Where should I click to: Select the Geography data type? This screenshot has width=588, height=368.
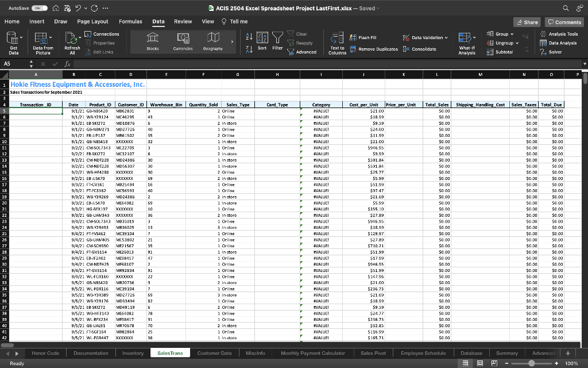[x=213, y=40]
